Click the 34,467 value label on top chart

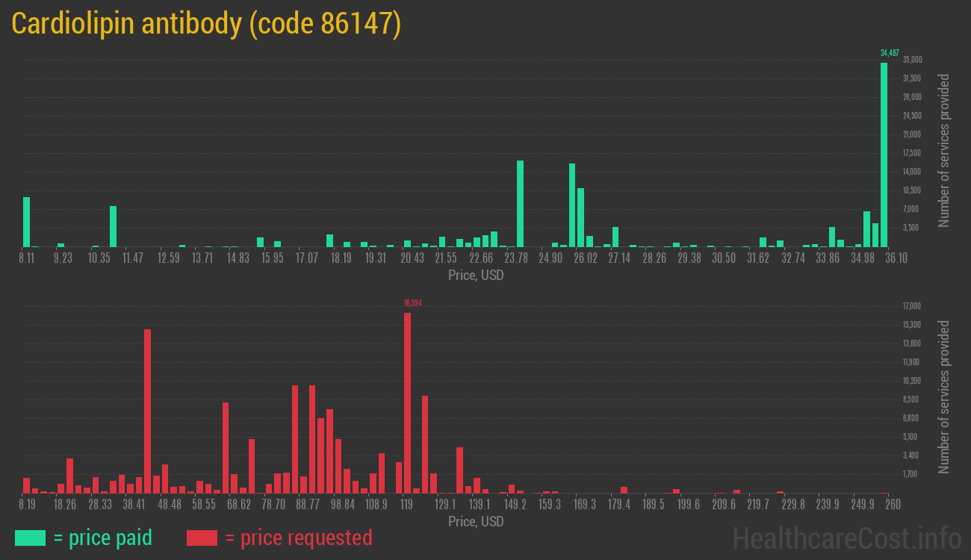pyautogui.click(x=890, y=53)
